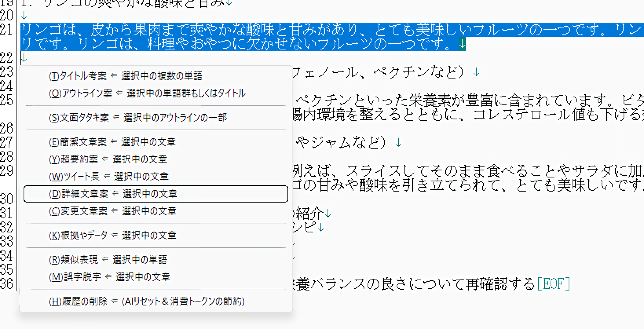Place cursor in フェノール、ペクチンなど line
Screen dimensions: 644x329
[x=377, y=72]
